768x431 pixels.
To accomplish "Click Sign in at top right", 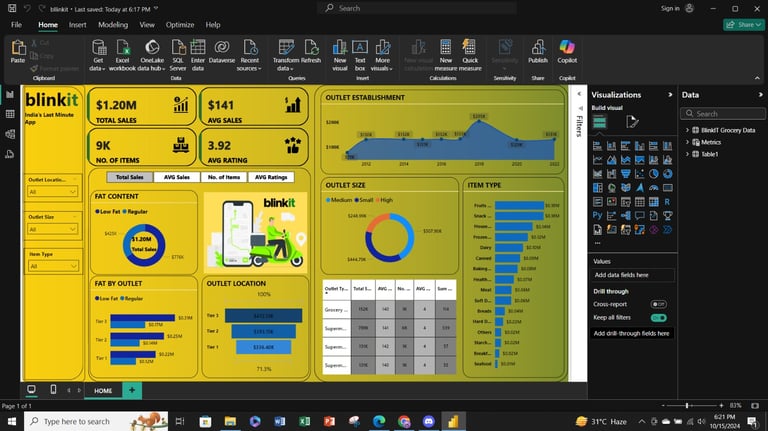I will (x=670, y=8).
